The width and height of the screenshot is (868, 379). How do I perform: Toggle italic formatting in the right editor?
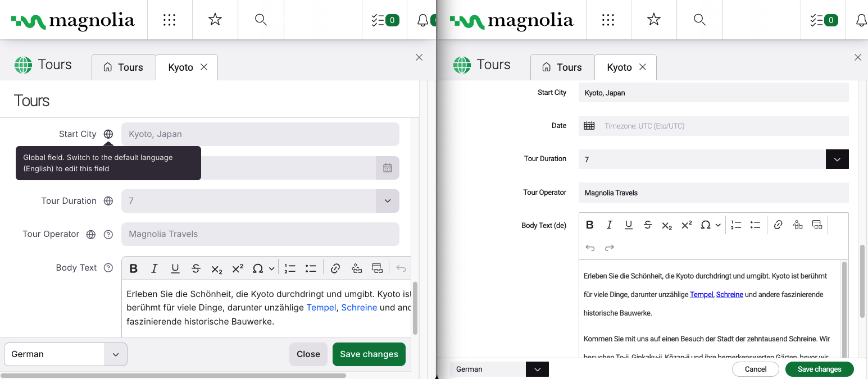(609, 225)
